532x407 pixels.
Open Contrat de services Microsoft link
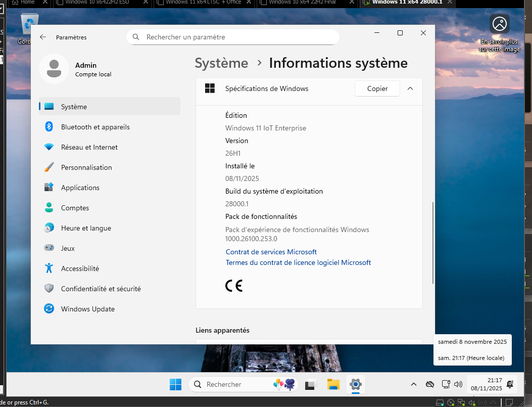pos(271,252)
